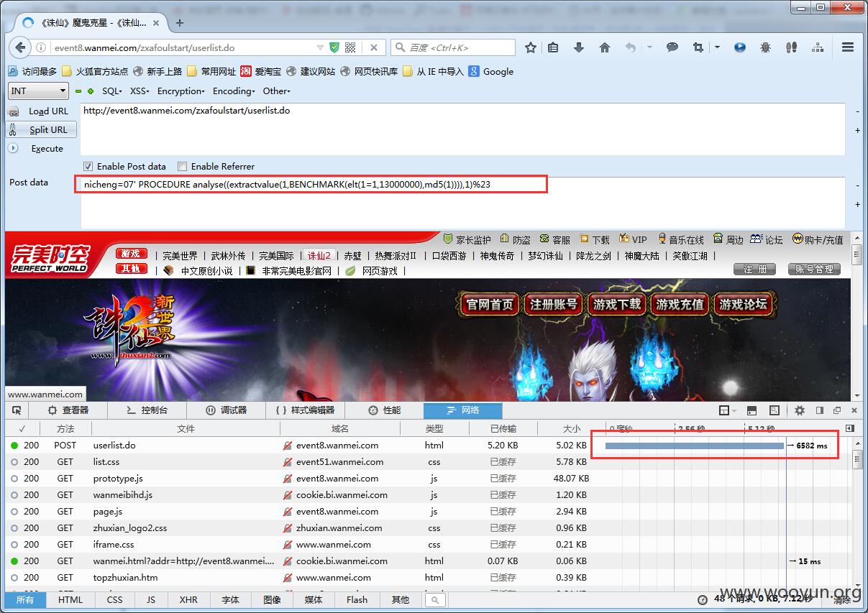This screenshot has width=868, height=613.
Task: Expand the screenshot tool dropdown arrow
Action: point(717,47)
